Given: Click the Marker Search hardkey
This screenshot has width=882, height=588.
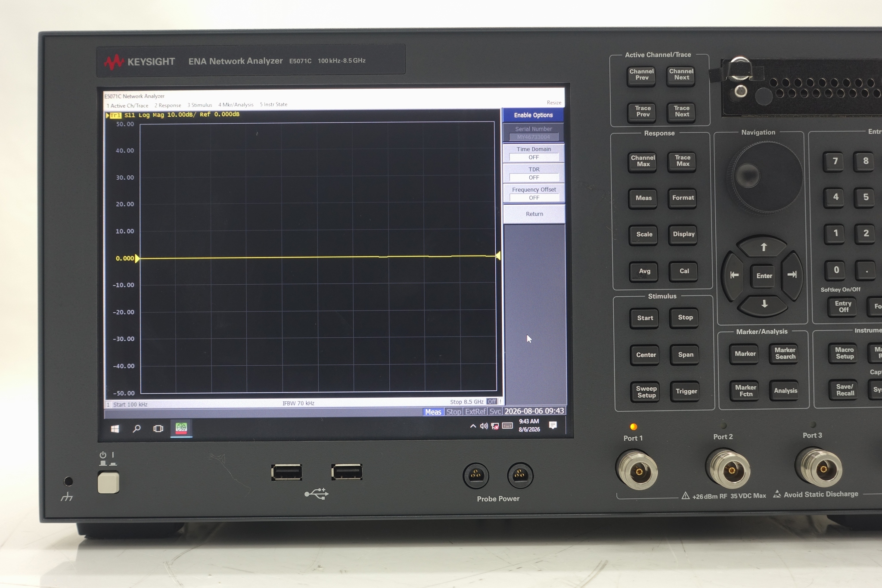Looking at the screenshot, I should coord(785,353).
